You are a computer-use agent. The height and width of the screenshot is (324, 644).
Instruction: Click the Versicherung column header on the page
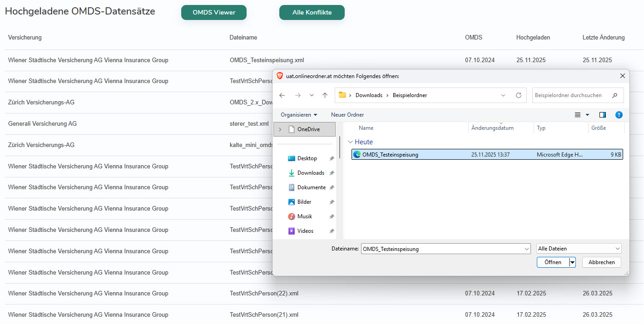[x=25, y=37]
